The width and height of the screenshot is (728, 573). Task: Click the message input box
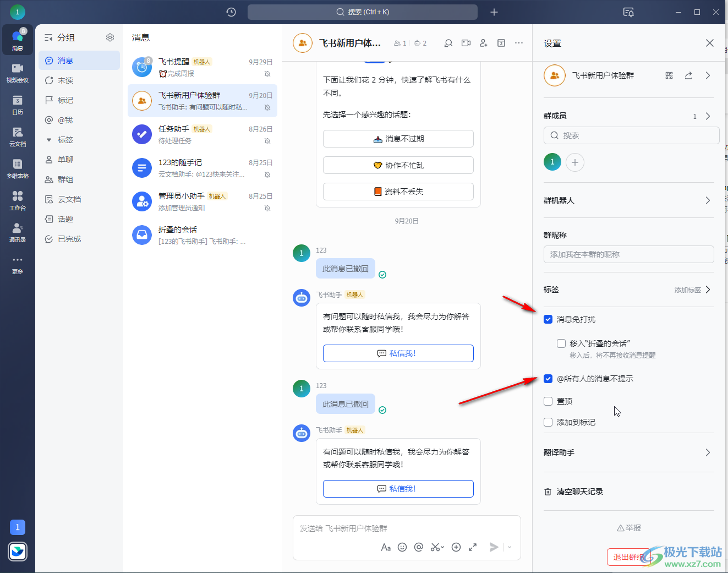coord(407,528)
